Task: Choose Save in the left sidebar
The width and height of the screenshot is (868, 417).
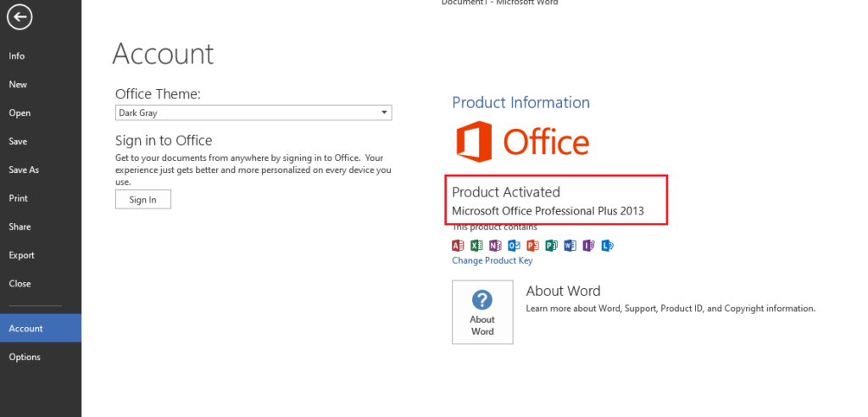Action: [x=41, y=142]
